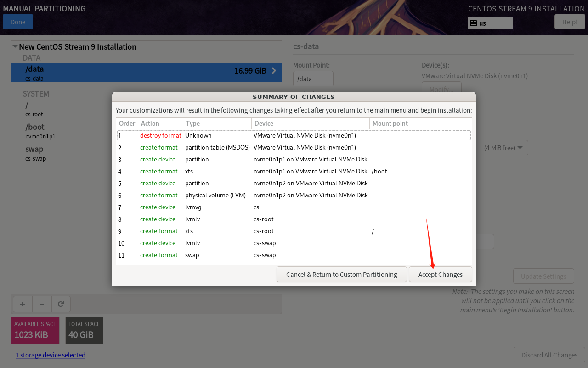Select row 11 'swap' type cell
Viewport: 588px width, 368px height.
192,255
